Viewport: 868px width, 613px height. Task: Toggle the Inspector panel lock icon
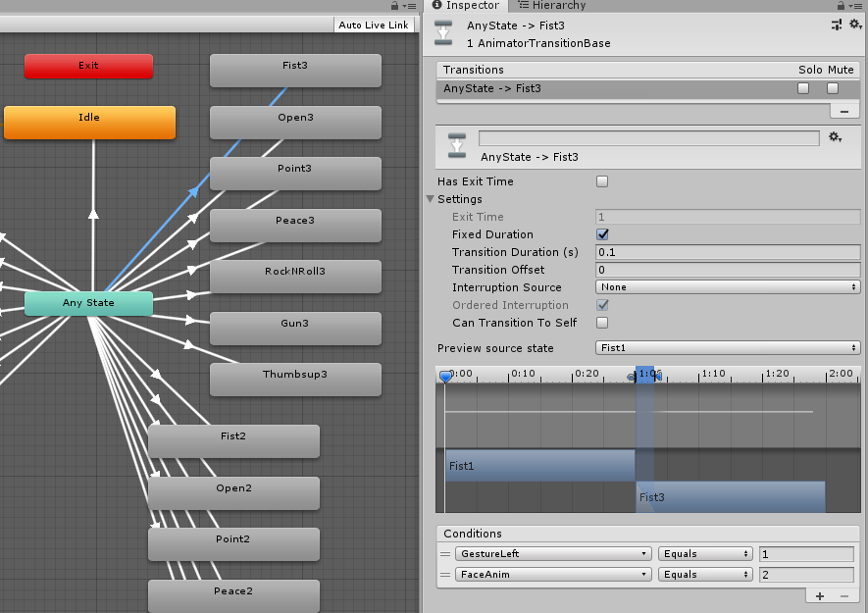[842, 6]
